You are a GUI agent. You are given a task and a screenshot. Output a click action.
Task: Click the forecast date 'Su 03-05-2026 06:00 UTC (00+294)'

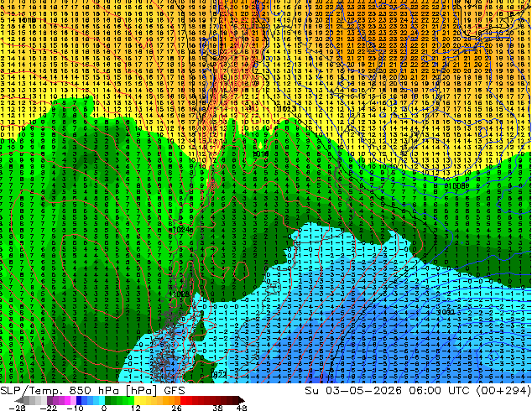pyautogui.click(x=418, y=391)
